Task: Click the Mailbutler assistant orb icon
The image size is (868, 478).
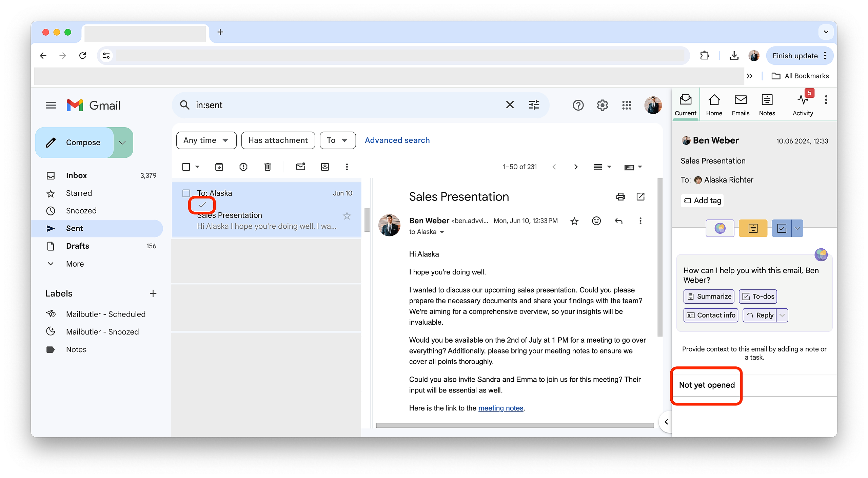Action: point(720,228)
